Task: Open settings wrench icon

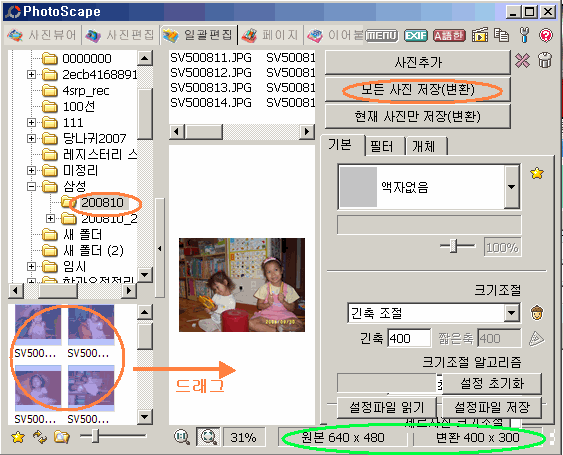Action: point(525,35)
